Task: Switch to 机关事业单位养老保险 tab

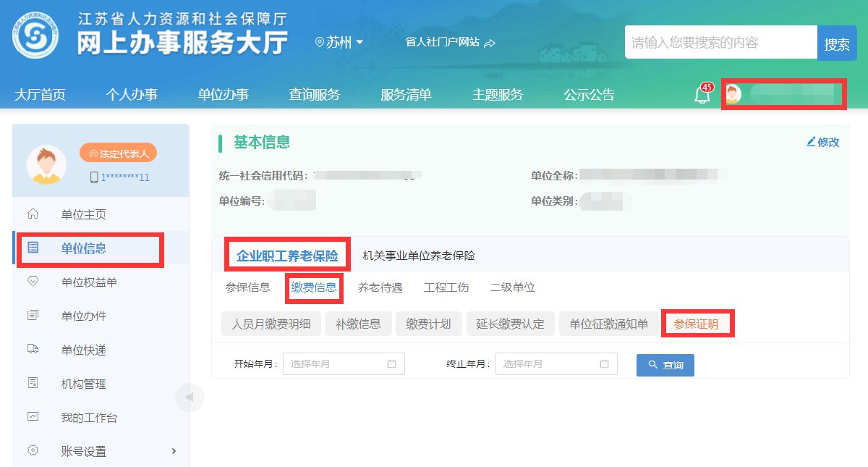Action: point(419,256)
